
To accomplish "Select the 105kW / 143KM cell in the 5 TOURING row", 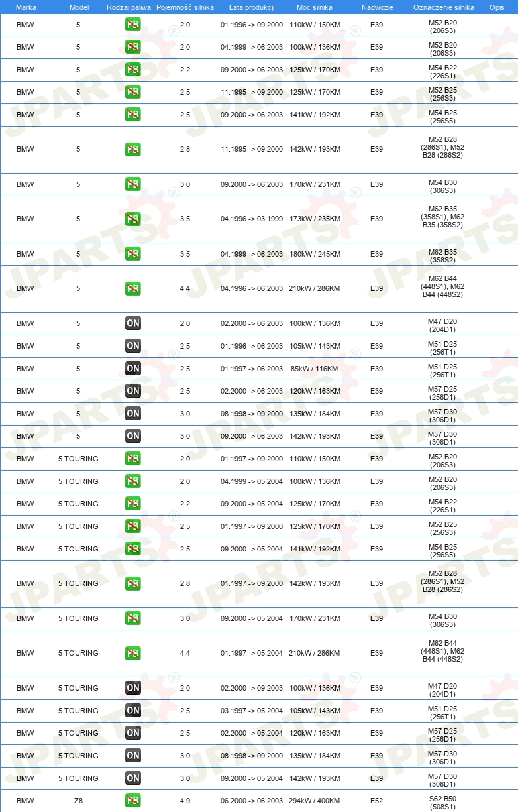I will (x=315, y=711).
